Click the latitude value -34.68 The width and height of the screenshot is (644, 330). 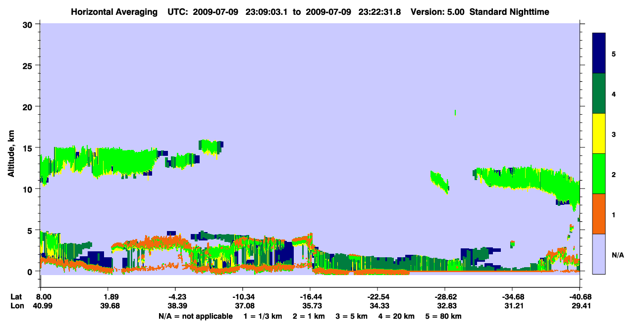tap(512, 297)
